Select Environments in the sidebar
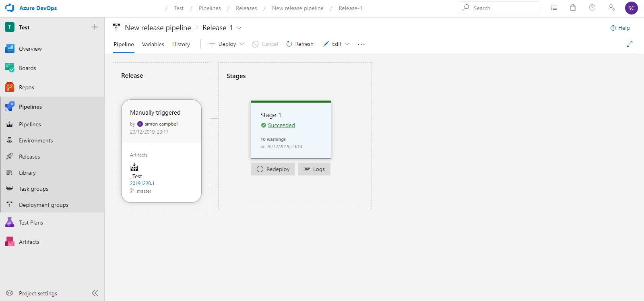 coord(53,140)
